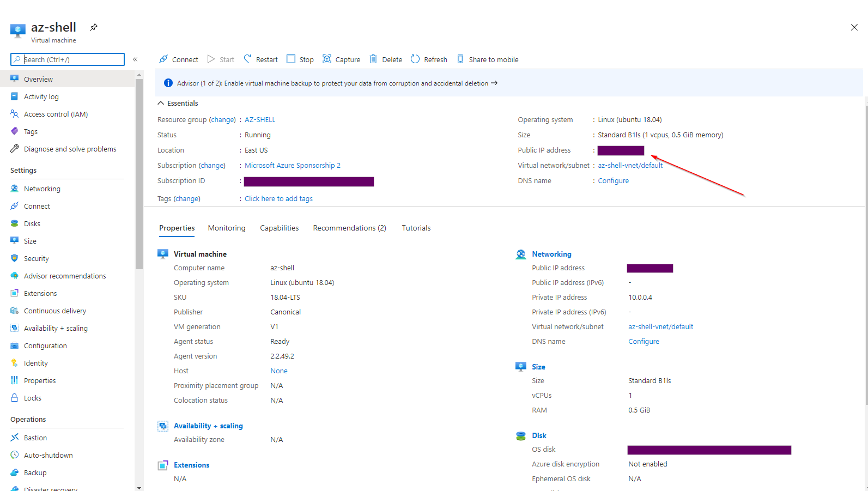Click Connect in the command bar
The image size is (868, 491).
[179, 59]
